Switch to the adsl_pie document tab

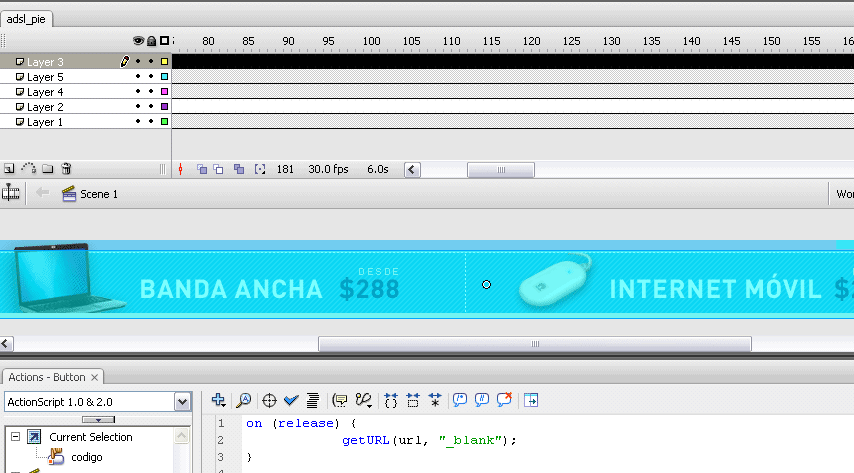click(26, 19)
